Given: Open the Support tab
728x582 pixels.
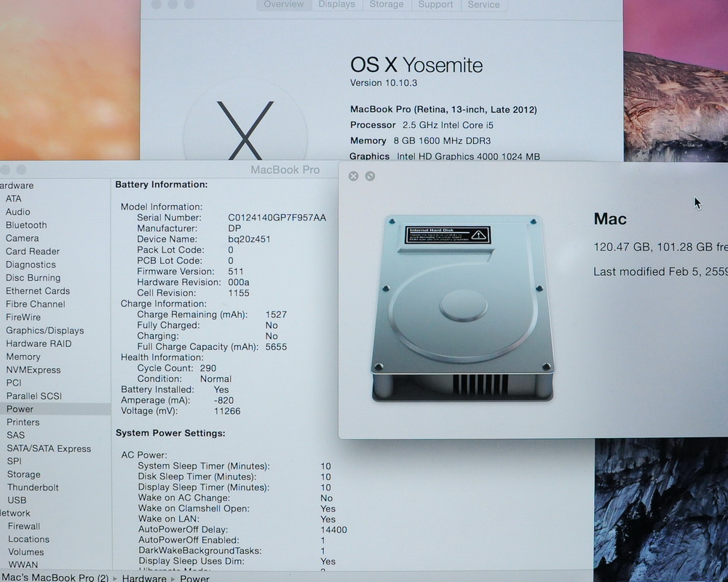Looking at the screenshot, I should 435,4.
